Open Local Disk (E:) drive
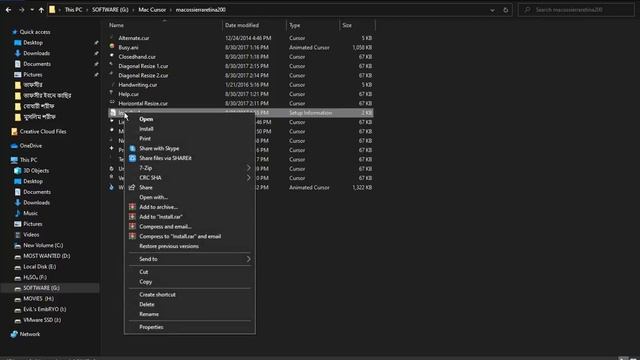This screenshot has height=360, width=640. coord(40,267)
